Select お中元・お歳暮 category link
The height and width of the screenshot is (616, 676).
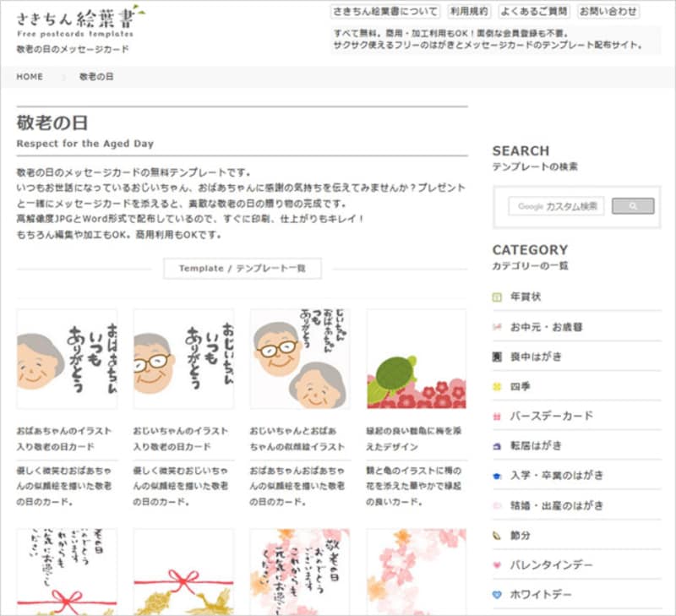(x=546, y=327)
